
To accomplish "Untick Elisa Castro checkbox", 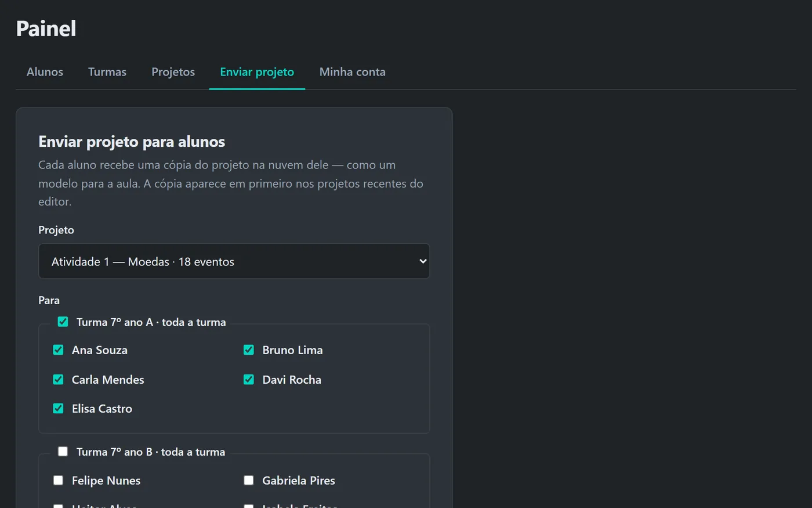I will (58, 408).
